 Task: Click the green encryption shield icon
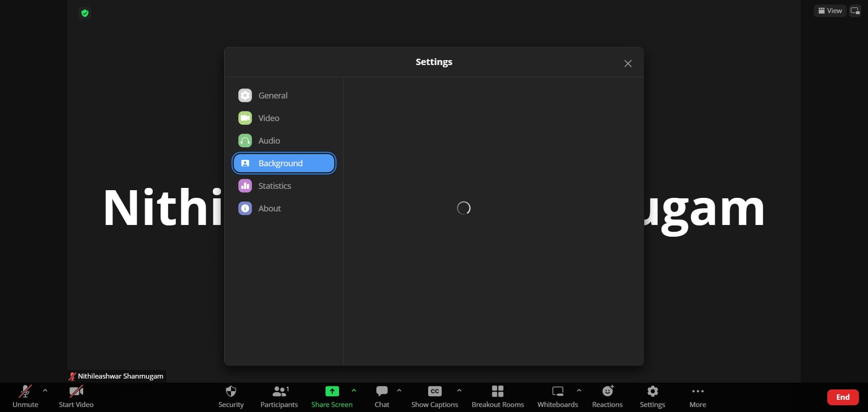(x=85, y=13)
